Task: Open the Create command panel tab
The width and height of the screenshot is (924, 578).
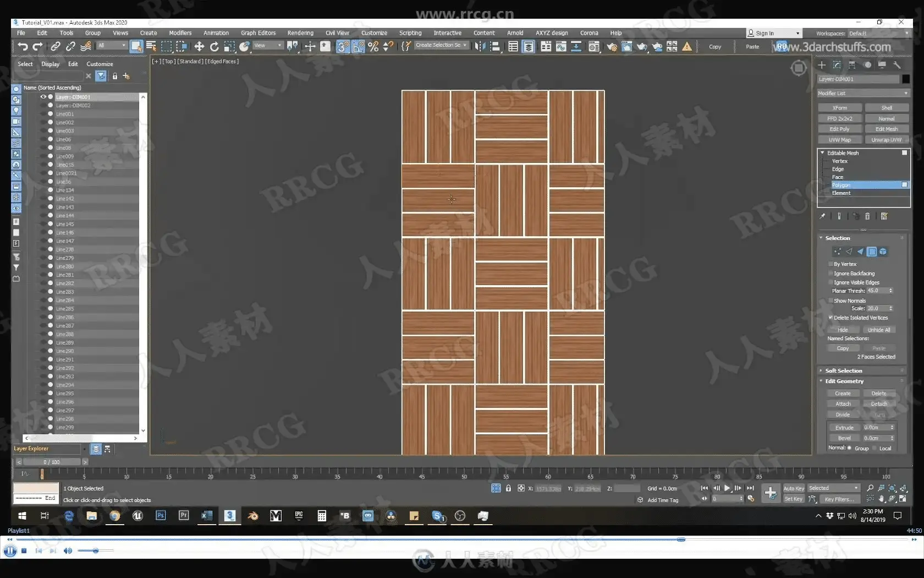Action: (822, 65)
